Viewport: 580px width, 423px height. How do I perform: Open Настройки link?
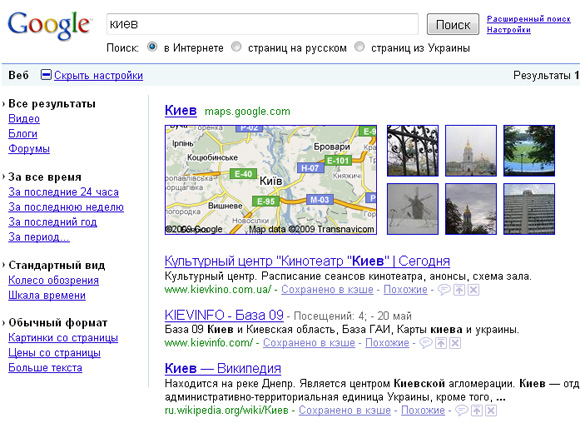[509, 30]
